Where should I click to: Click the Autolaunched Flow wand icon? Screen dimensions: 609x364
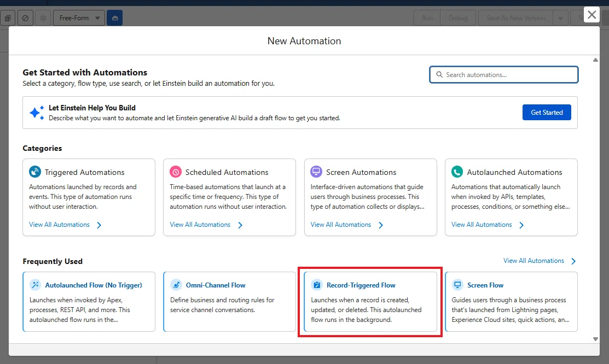click(x=36, y=285)
